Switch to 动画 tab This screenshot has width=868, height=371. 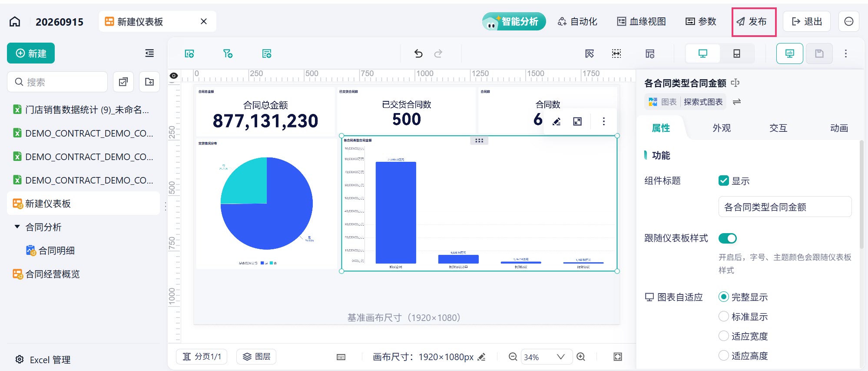tap(839, 128)
